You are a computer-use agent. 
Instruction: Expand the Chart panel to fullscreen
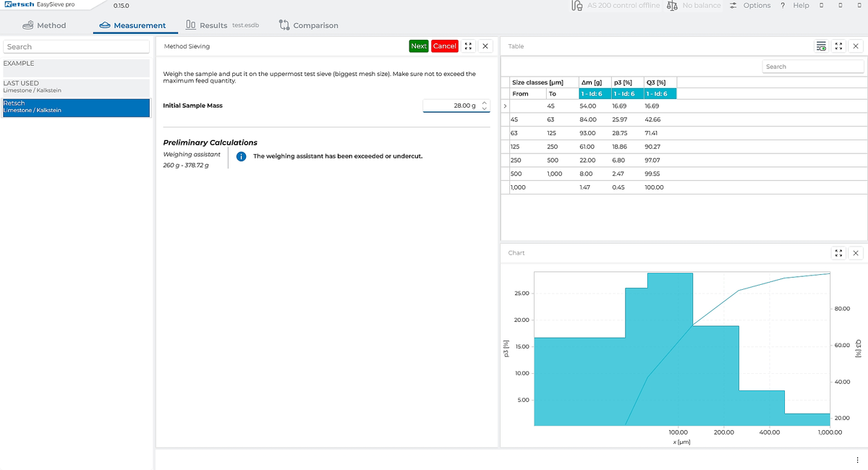tap(838, 253)
